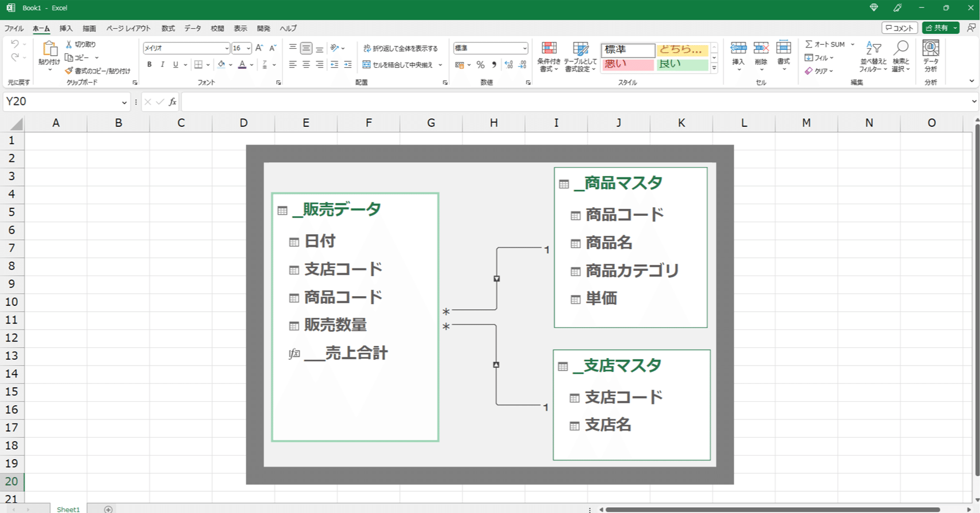980x513 pixels.
Task: Click in the formula bar input
Action: 576,102
